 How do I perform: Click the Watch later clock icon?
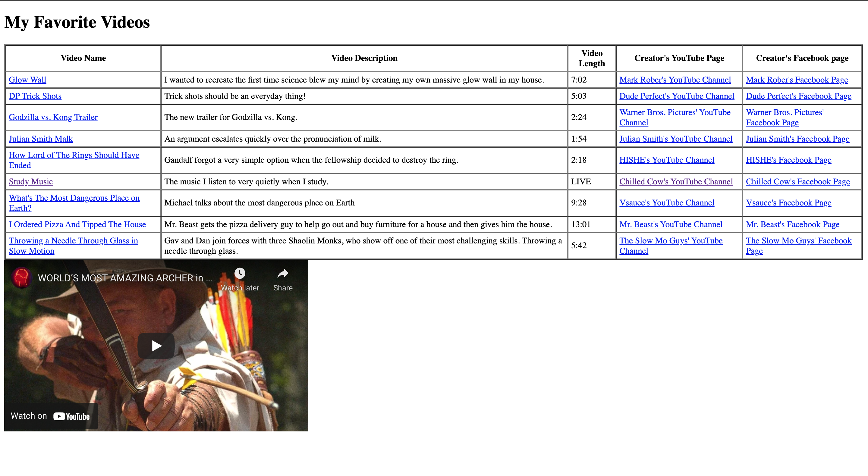240,273
